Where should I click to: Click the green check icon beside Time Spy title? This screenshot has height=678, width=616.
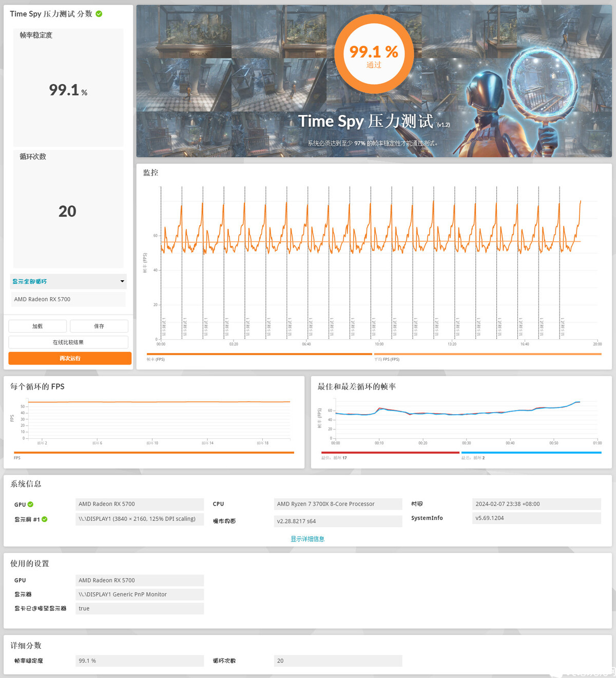[x=99, y=14]
